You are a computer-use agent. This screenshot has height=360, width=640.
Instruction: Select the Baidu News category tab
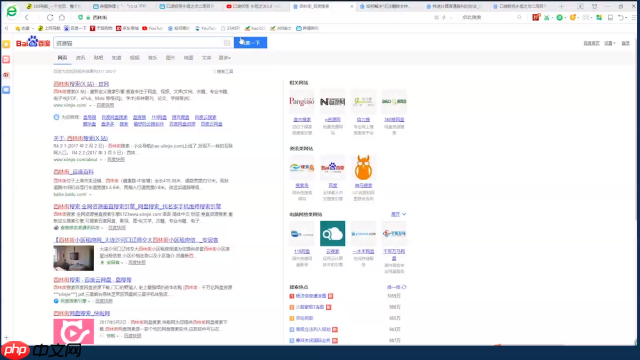click(x=80, y=58)
